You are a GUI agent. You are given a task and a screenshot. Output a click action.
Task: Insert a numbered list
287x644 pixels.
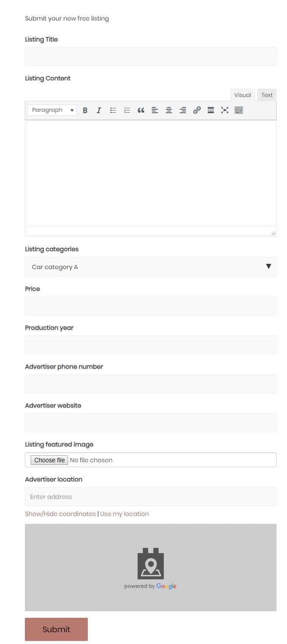pyautogui.click(x=127, y=110)
